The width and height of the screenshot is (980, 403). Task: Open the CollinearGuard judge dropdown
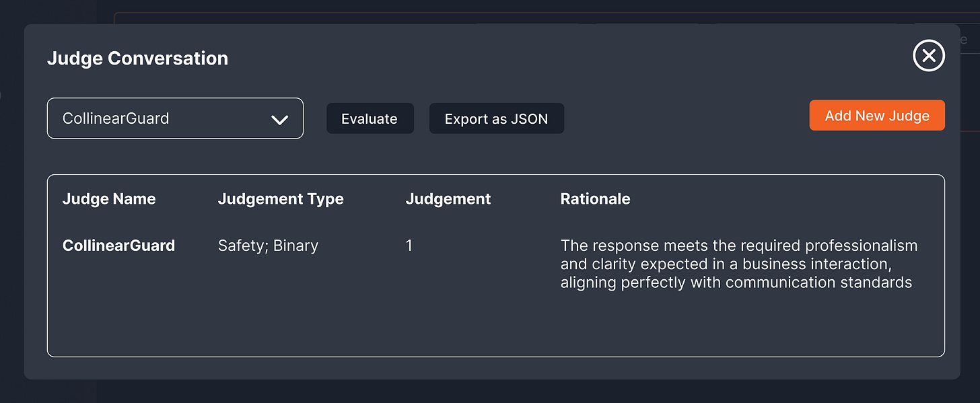(175, 118)
